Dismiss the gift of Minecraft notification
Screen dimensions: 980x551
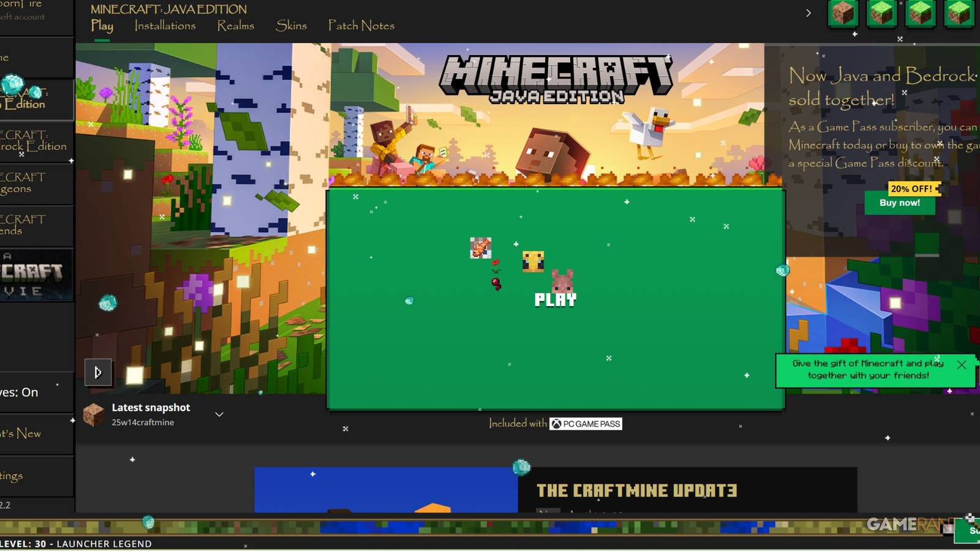coord(962,364)
